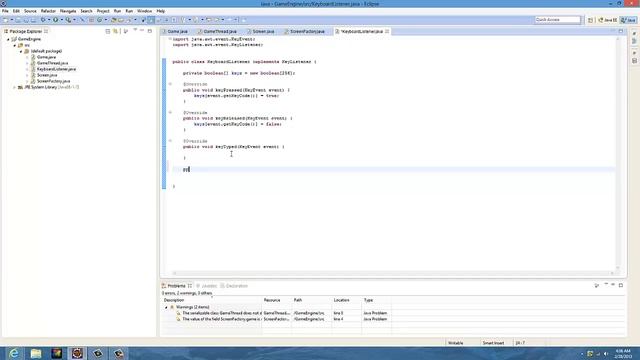Click the volume icon in system tray
Image resolution: width=640 pixels, height=360 pixels.
click(606, 354)
